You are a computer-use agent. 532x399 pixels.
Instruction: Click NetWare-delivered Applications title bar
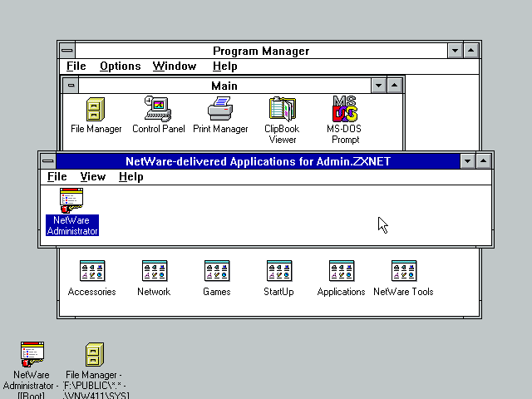tap(258, 161)
